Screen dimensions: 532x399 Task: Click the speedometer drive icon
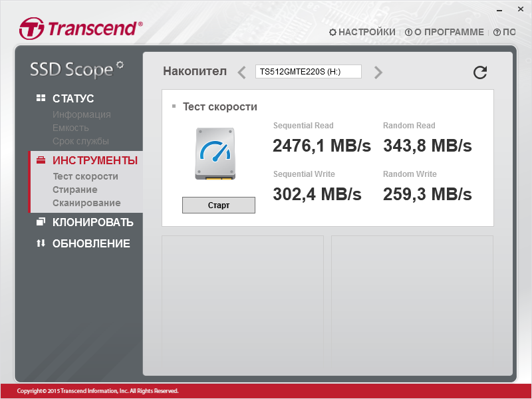click(x=215, y=154)
